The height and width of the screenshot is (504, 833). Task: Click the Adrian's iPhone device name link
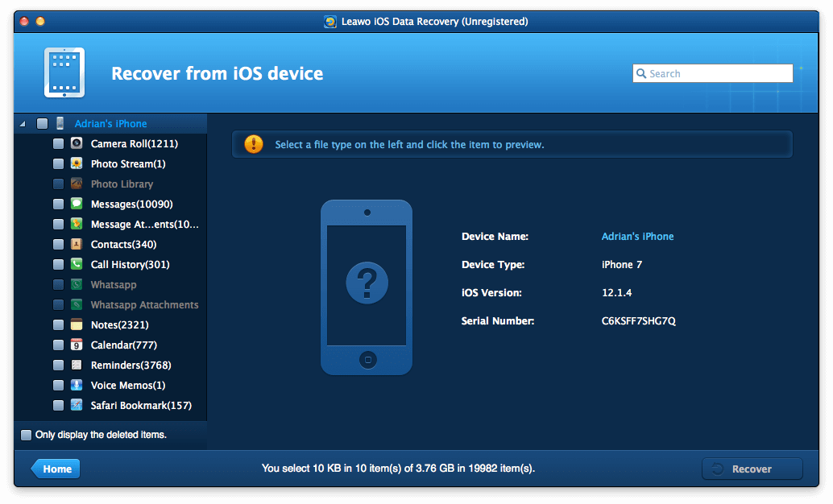(x=637, y=237)
